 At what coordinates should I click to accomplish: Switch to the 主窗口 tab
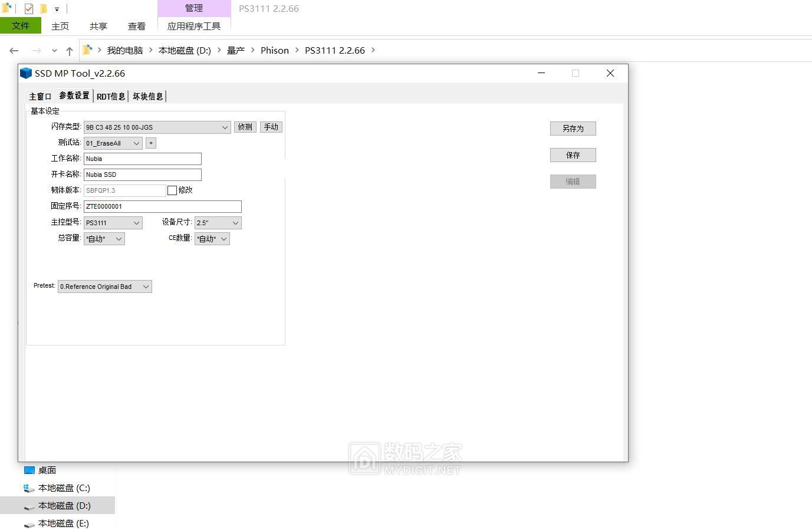[41, 97]
